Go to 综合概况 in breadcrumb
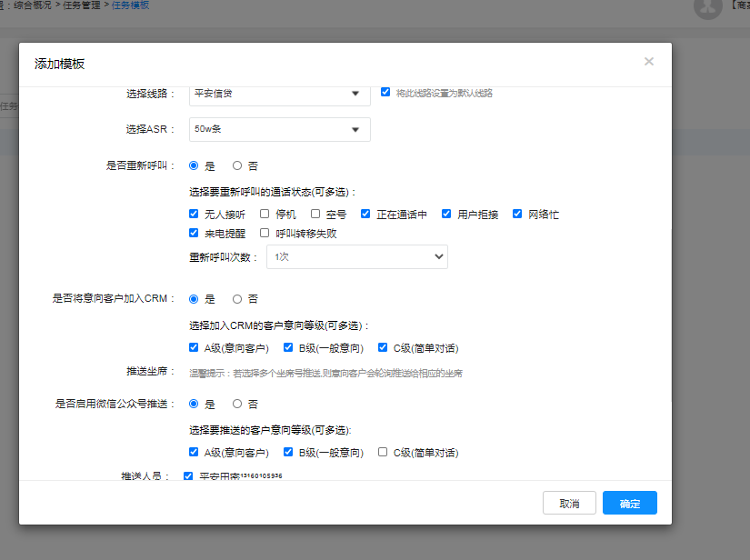The width and height of the screenshot is (750, 560). click(x=33, y=5)
